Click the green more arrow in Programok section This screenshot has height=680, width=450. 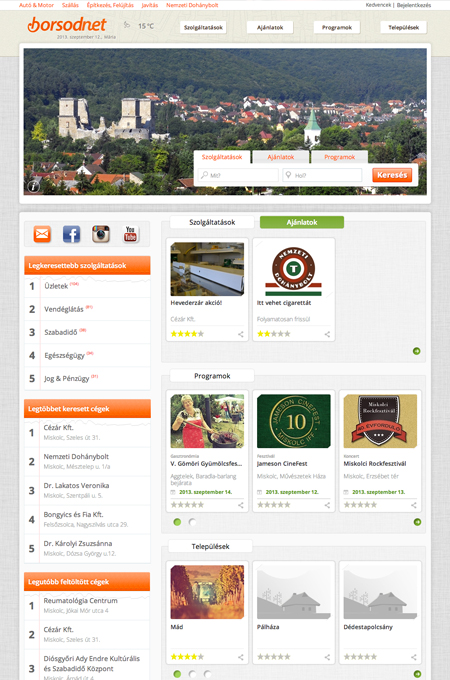(417, 522)
